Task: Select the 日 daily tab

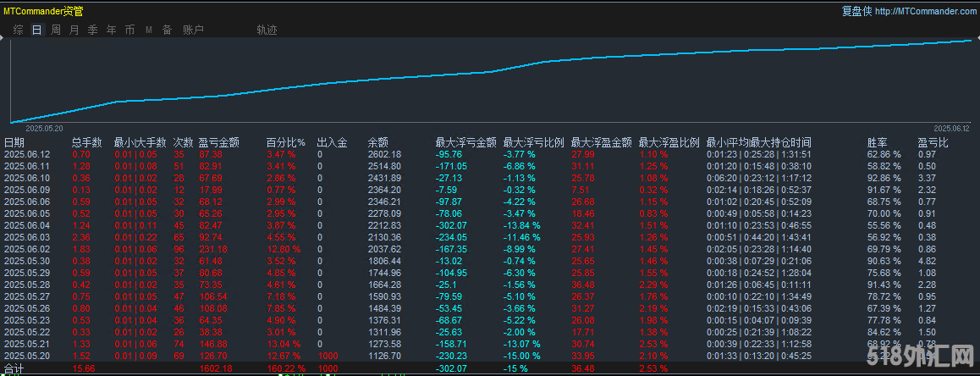Action: 37,30
